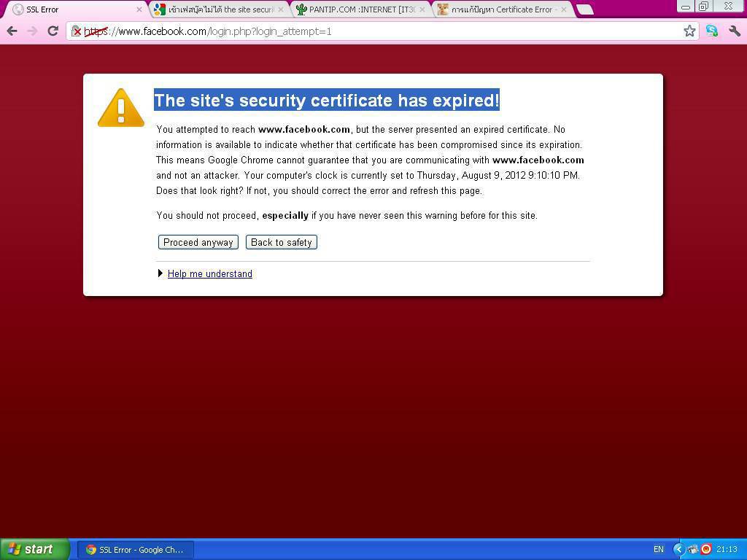The width and height of the screenshot is (747, 560).
Task: Open the Chrome wrench menu
Action: click(735, 31)
